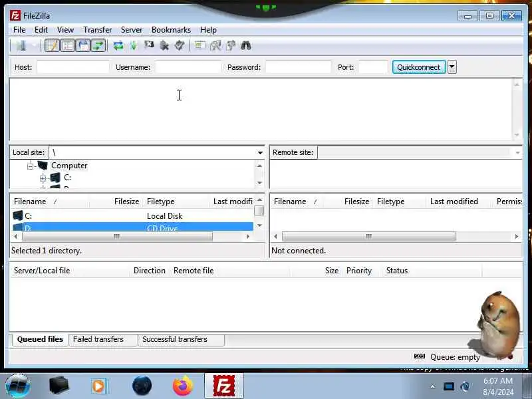Open the Transfer menu
This screenshot has width=532, height=399.
[97, 30]
